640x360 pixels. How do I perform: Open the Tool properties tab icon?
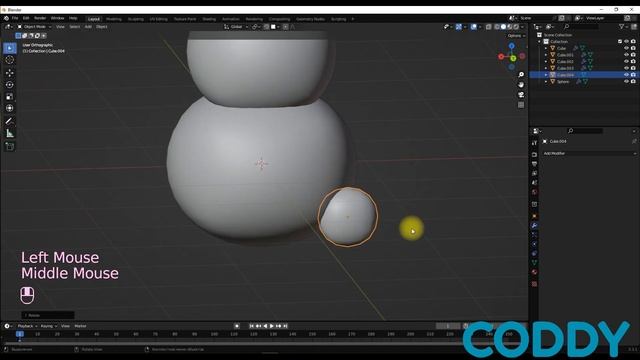(x=534, y=143)
